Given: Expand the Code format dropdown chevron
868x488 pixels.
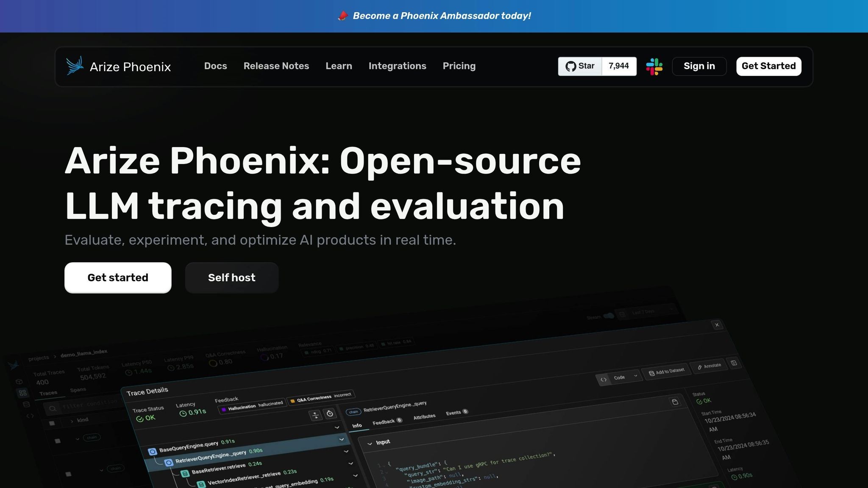Looking at the screenshot, I should tap(636, 376).
